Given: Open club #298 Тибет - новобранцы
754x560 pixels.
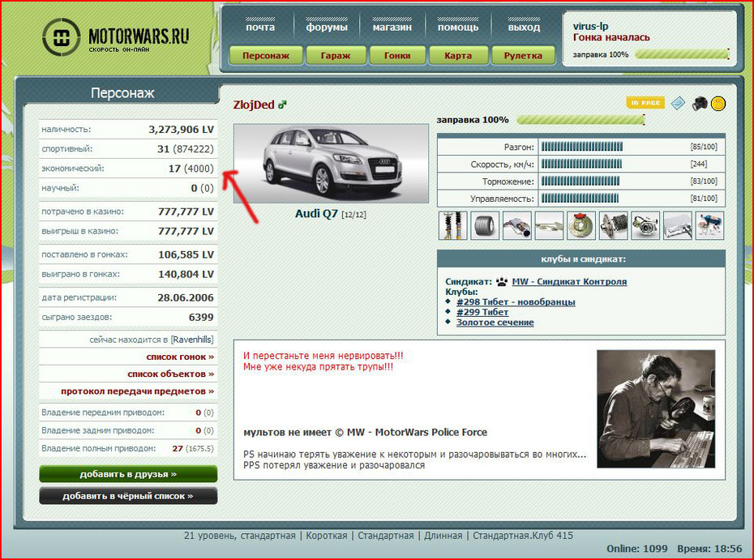Looking at the screenshot, I should [x=516, y=301].
